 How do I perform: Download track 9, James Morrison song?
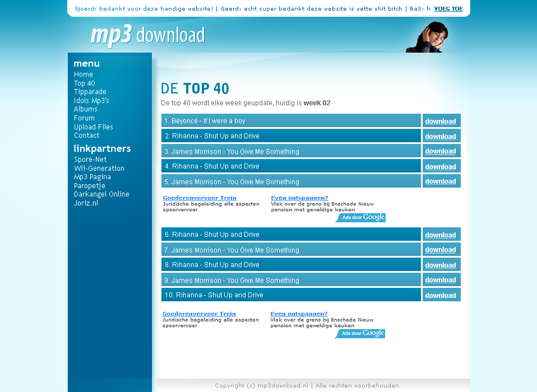pos(442,280)
